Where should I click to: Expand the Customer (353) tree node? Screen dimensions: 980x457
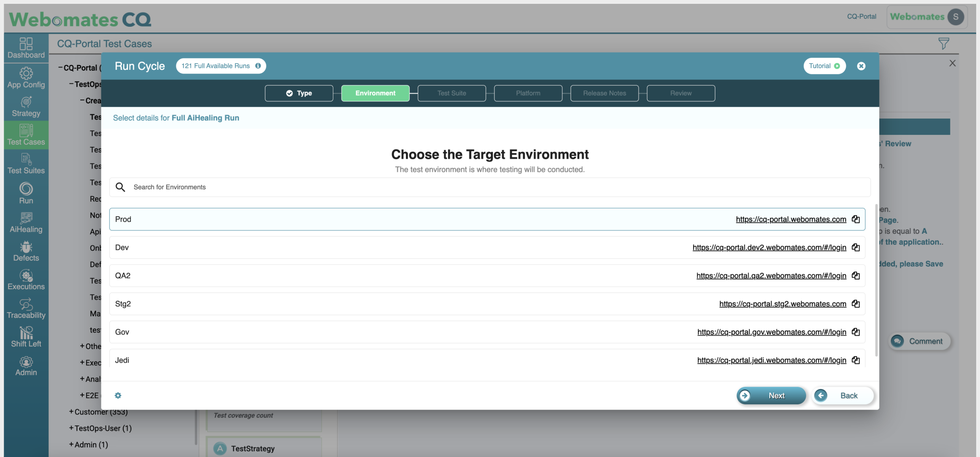click(71, 412)
